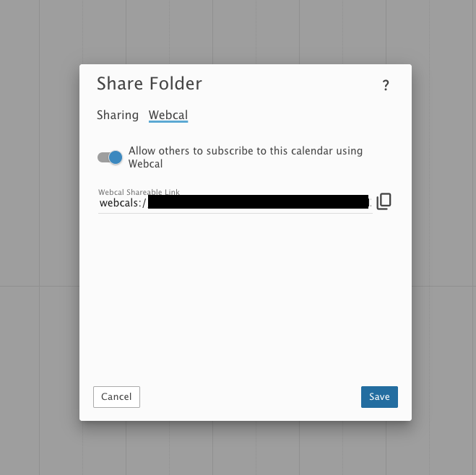Click the dimmed calendar left of the dialog
The image size is (476, 475).
40,238
